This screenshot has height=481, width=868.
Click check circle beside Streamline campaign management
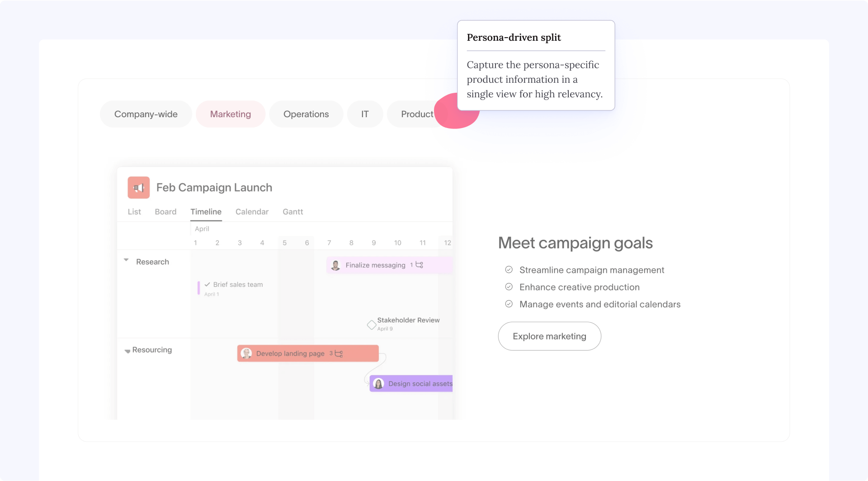[509, 270]
